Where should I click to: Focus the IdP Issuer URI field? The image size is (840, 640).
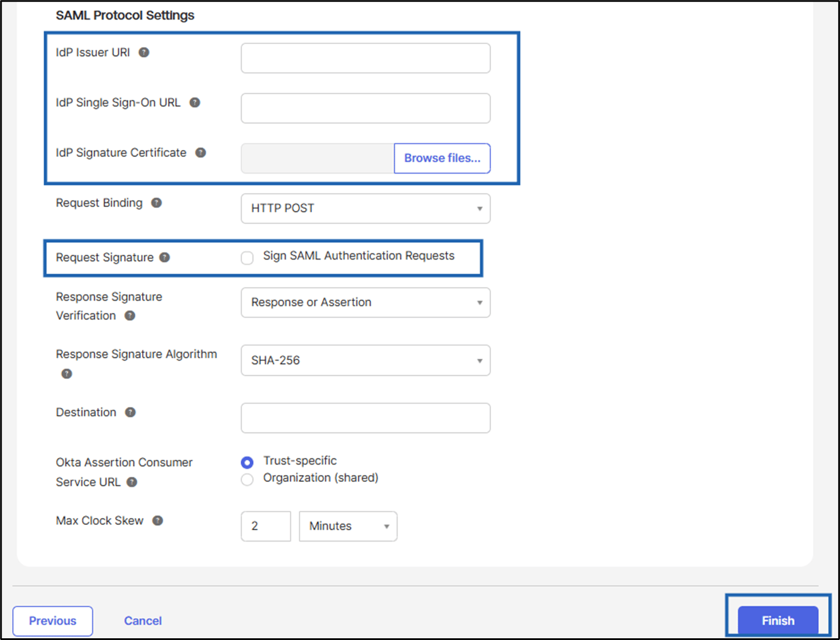366,58
